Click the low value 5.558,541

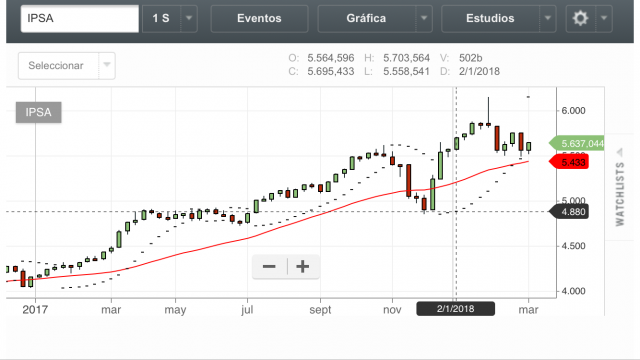pyautogui.click(x=407, y=71)
